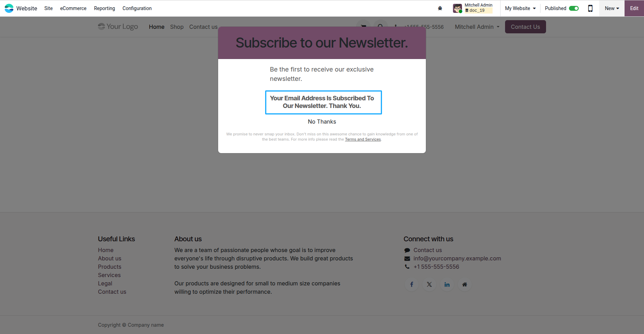Dismiss popup with No Thanks

[322, 122]
